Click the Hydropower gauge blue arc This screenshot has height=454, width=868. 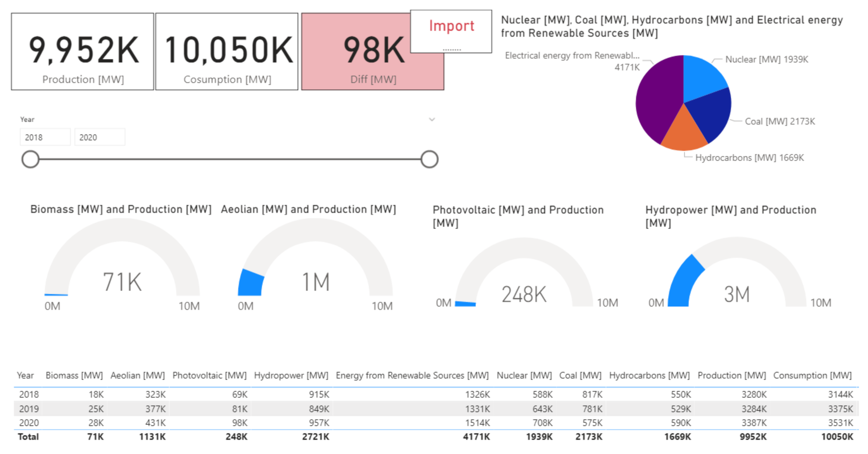(683, 281)
